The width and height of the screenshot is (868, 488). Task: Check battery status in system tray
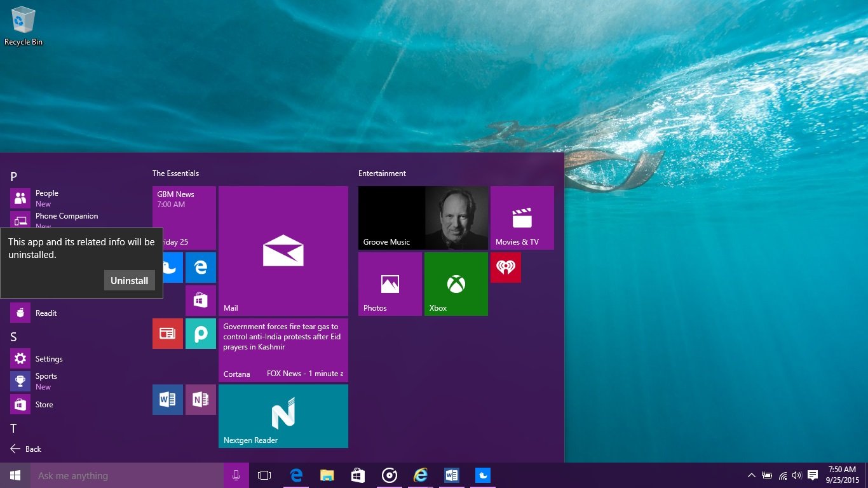click(x=767, y=475)
